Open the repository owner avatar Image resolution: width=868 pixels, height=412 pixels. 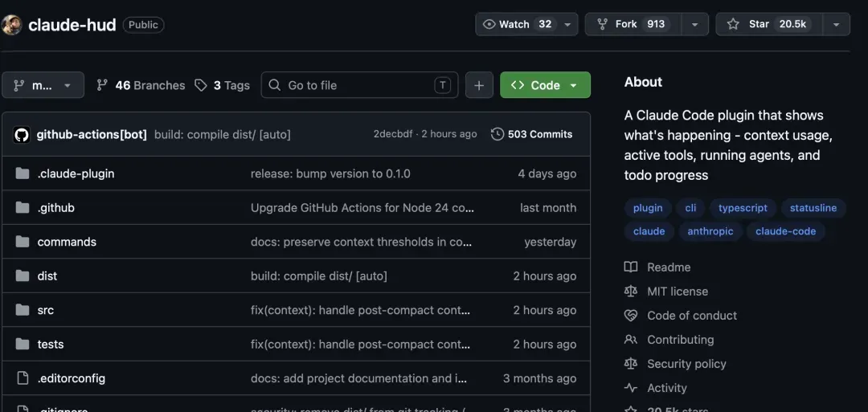(11, 25)
